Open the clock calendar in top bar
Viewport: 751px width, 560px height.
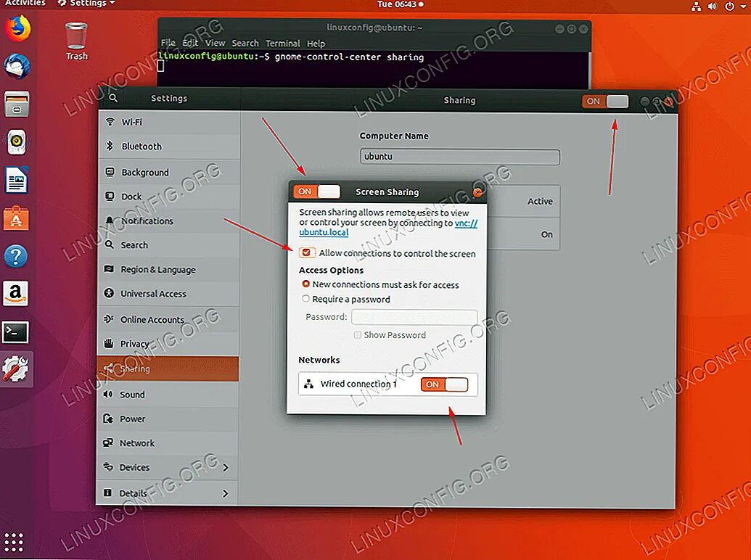pyautogui.click(x=400, y=4)
